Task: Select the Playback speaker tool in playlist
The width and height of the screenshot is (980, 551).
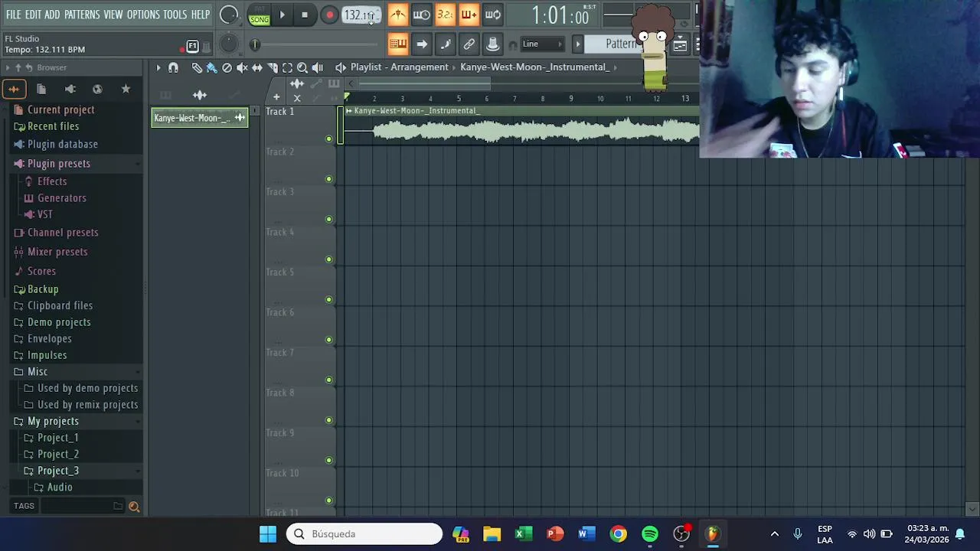Action: (x=318, y=67)
